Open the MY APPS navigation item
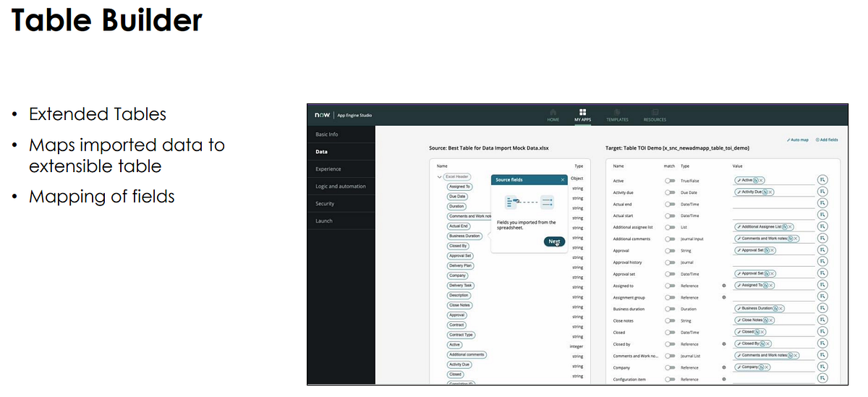This screenshot has height=397, width=868. (582, 116)
